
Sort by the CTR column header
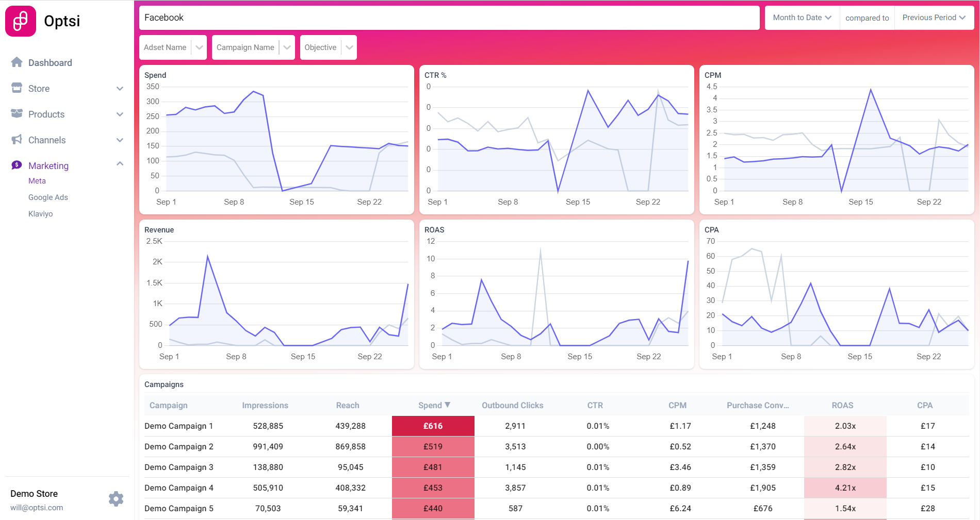pyautogui.click(x=595, y=406)
